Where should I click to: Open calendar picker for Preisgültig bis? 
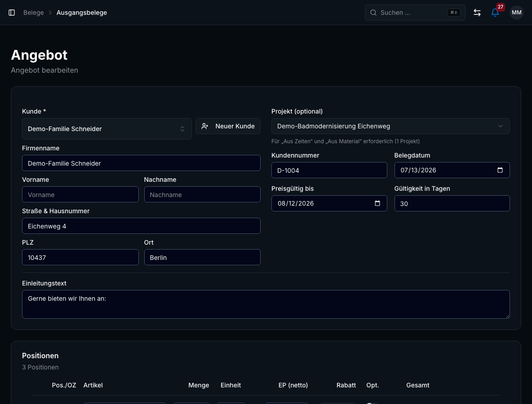coord(377,203)
